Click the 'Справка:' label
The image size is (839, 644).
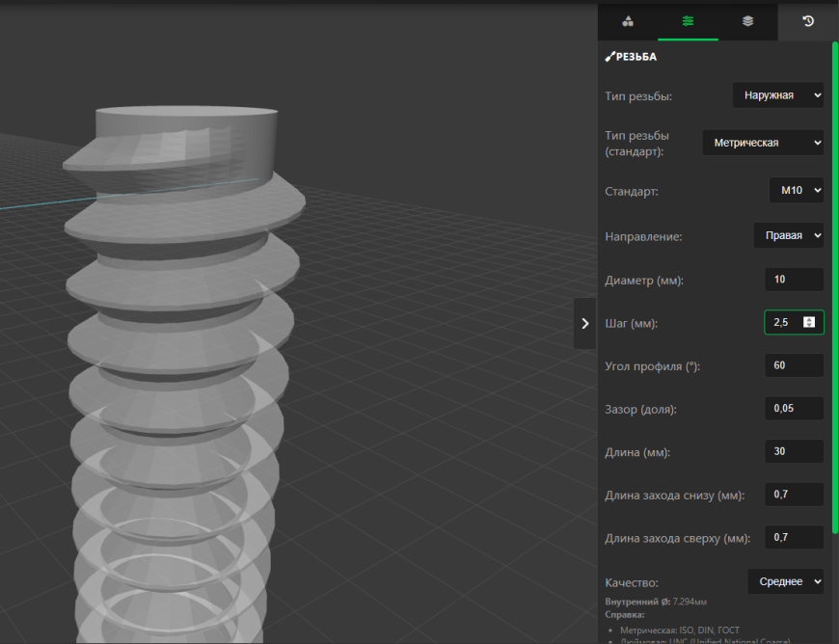(x=625, y=614)
